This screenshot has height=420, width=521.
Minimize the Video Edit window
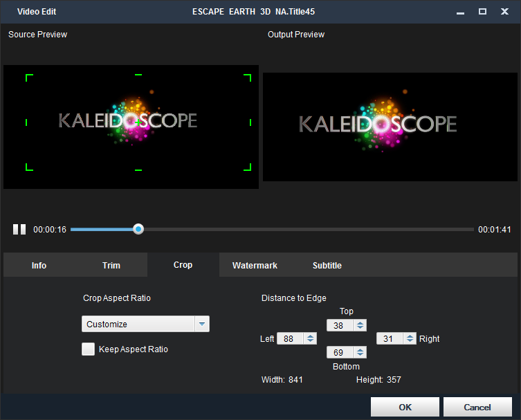(x=460, y=12)
